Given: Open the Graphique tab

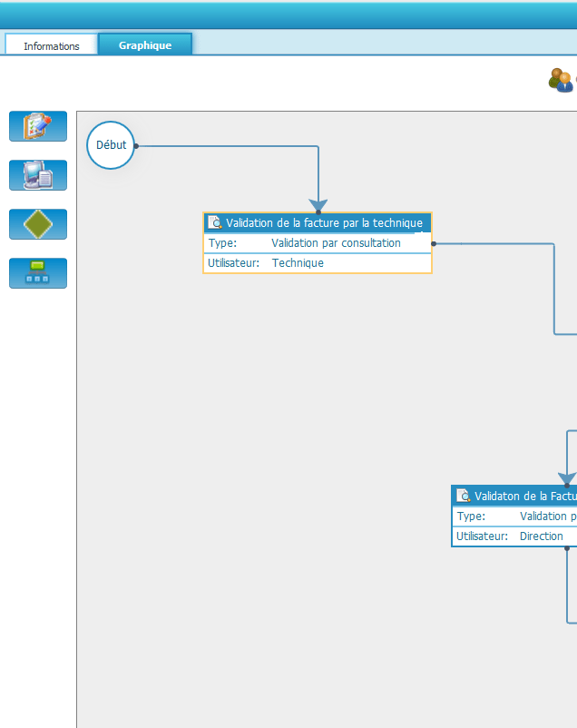Looking at the screenshot, I should pyautogui.click(x=145, y=44).
